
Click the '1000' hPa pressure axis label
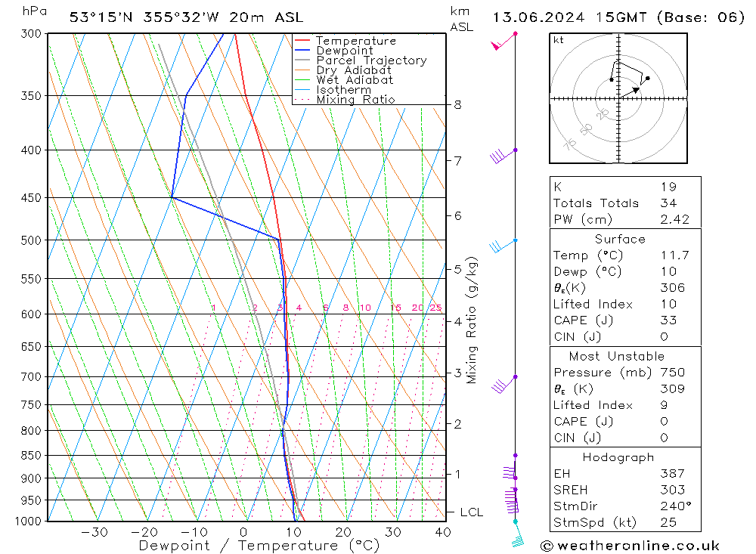pyautogui.click(x=28, y=522)
